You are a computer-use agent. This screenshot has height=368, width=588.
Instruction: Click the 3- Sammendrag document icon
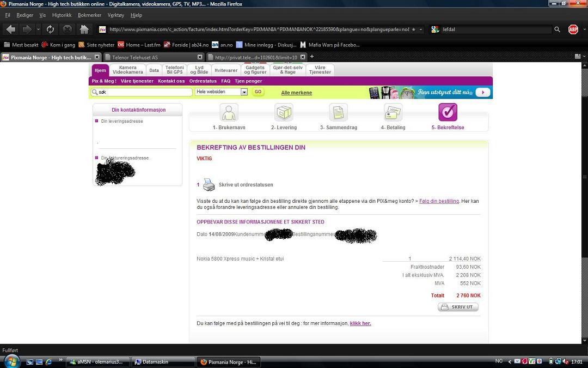tap(338, 112)
